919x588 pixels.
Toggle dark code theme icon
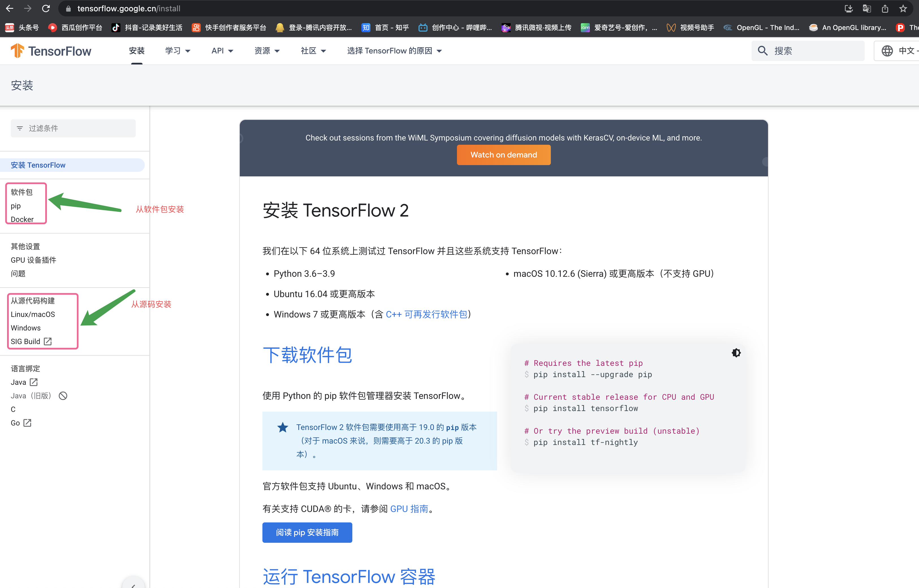[x=736, y=353]
